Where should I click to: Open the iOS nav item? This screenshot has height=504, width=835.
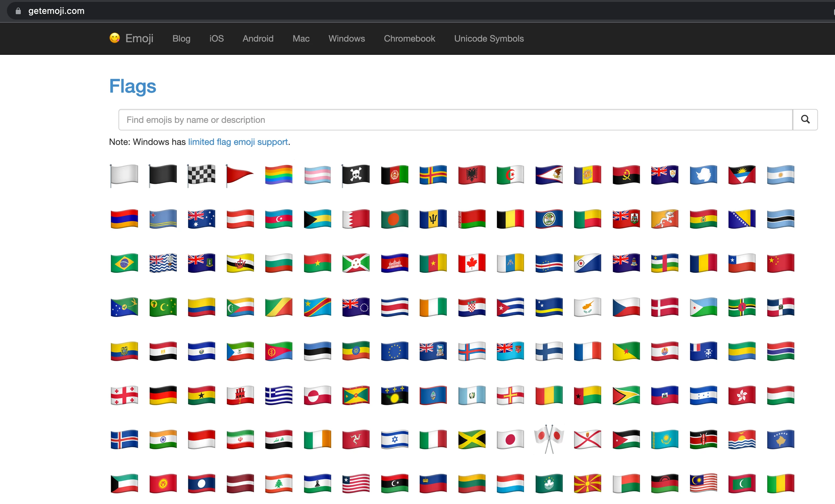216,39
